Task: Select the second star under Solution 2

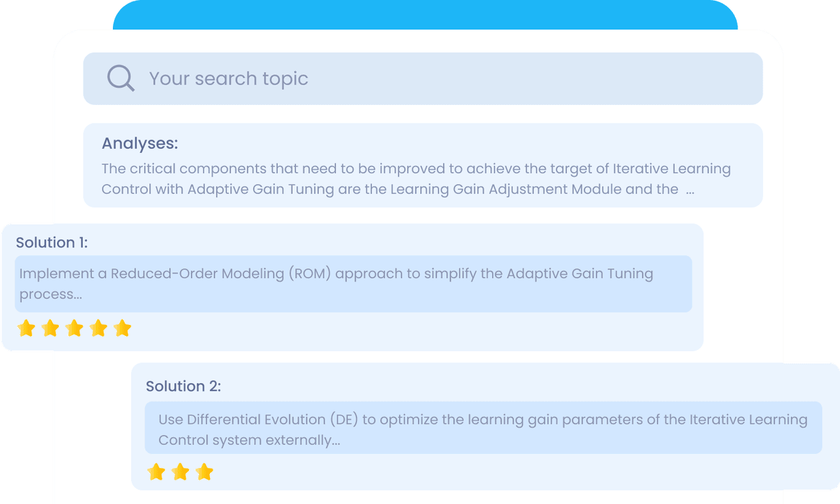Action: 180,472
